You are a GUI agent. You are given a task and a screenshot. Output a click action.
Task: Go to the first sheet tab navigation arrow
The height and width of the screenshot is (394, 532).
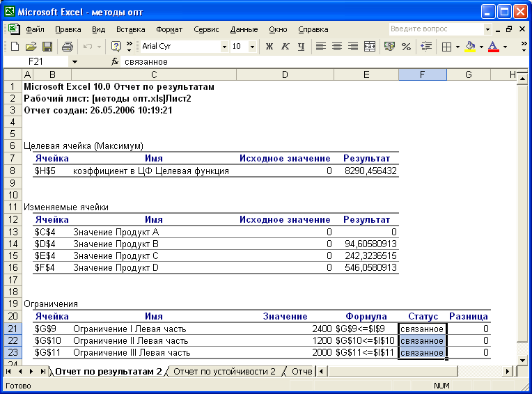point(8,372)
